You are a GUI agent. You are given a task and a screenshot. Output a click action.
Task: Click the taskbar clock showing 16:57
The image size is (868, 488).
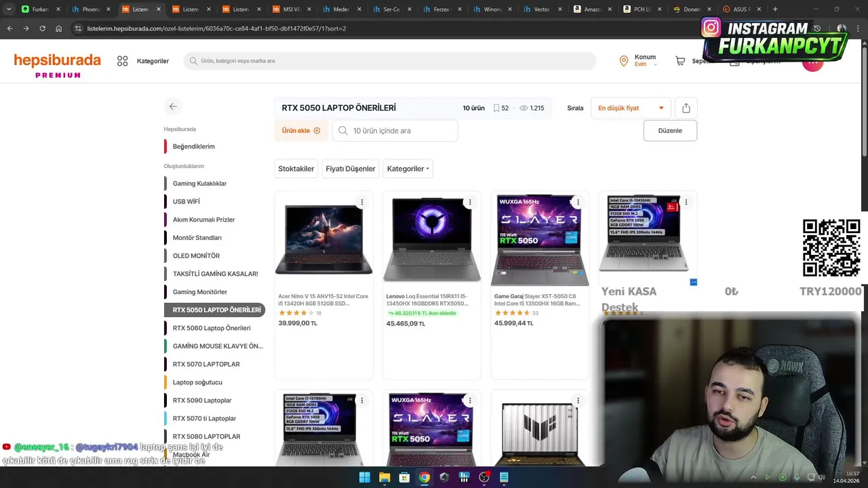pos(847,477)
